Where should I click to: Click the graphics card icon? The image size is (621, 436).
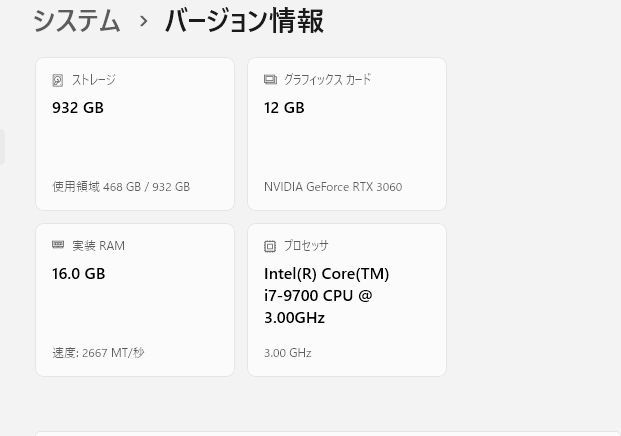point(270,80)
